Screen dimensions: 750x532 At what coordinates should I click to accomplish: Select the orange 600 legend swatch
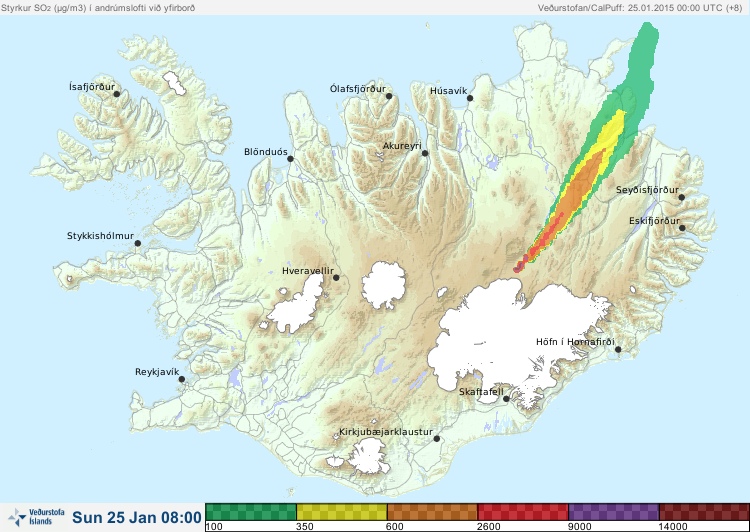click(x=432, y=512)
